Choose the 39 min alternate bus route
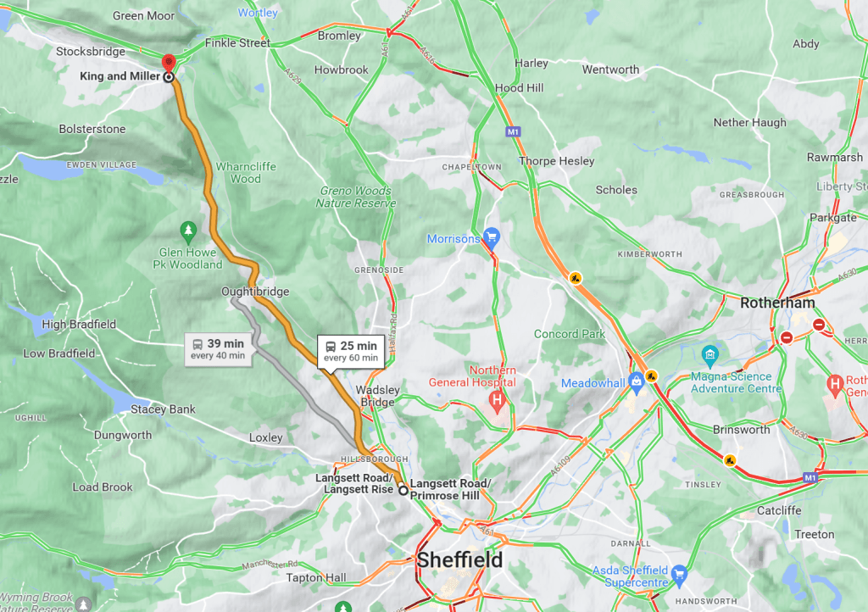This screenshot has width=868, height=612. [x=218, y=349]
